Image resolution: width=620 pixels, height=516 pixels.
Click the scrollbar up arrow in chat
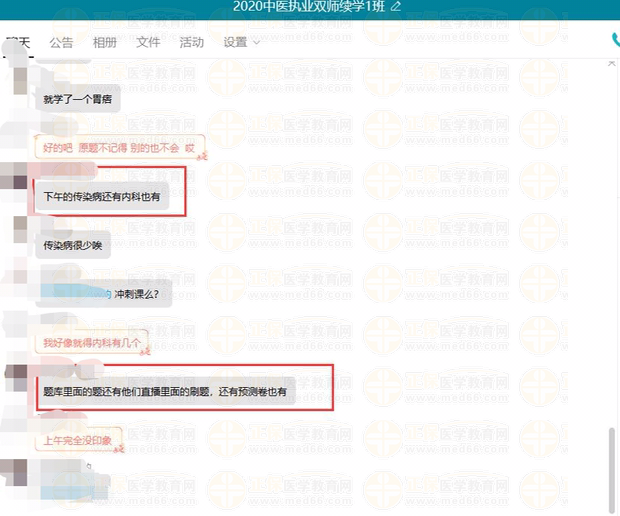click(x=612, y=64)
